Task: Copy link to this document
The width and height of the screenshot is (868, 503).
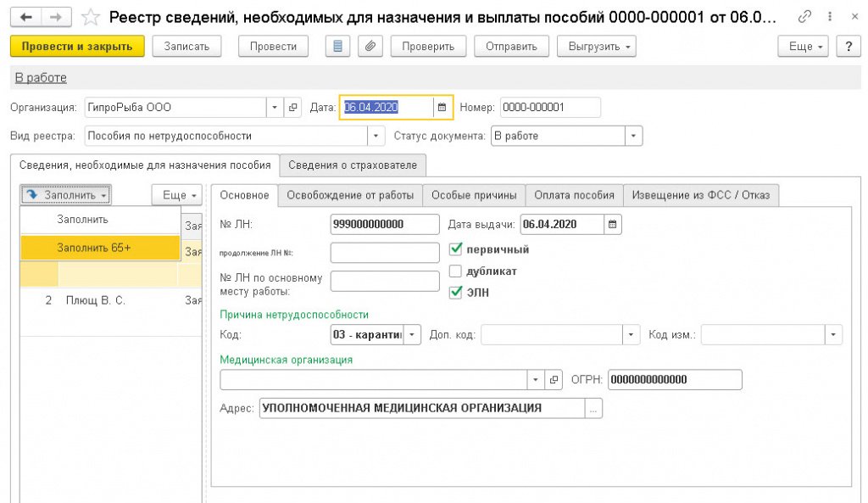Action: click(804, 17)
